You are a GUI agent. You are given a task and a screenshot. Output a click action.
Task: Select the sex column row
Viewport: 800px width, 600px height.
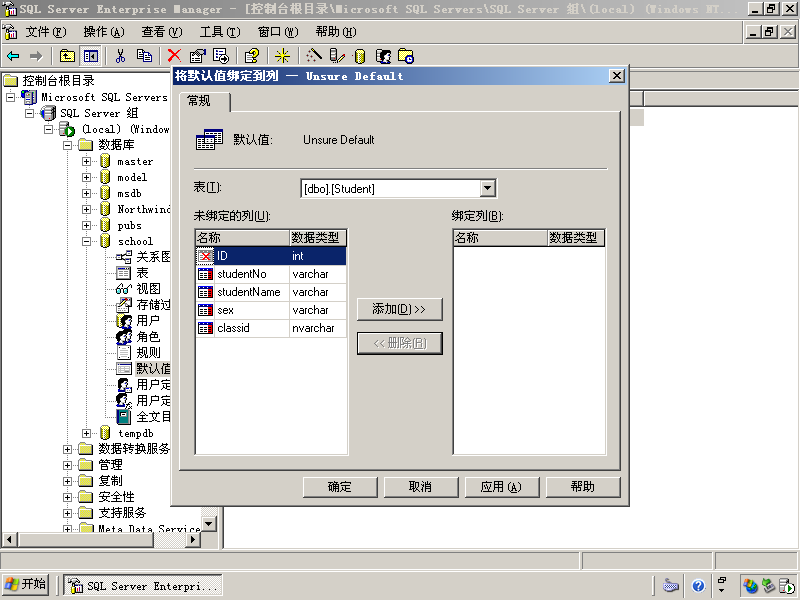271,310
